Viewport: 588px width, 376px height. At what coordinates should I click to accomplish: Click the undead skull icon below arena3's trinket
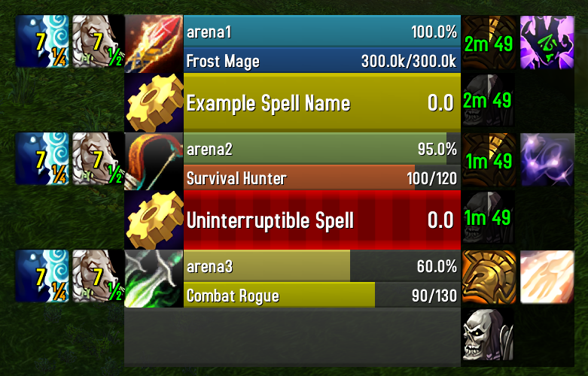489,335
